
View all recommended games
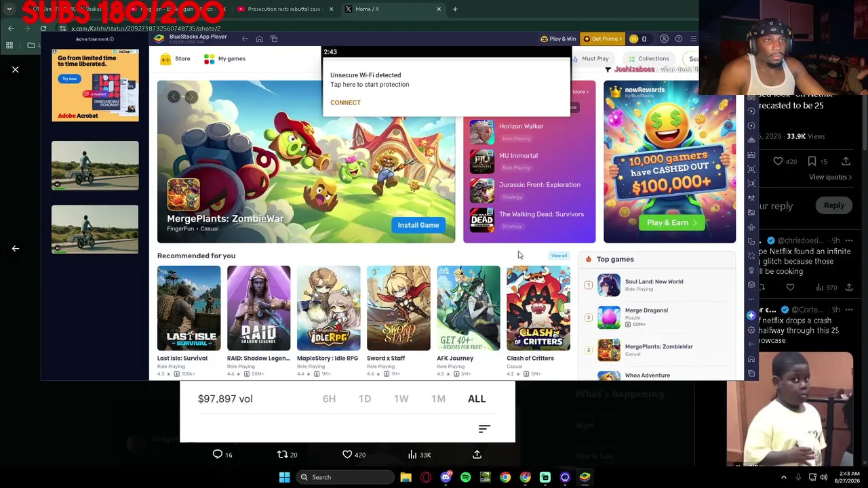[x=559, y=256]
